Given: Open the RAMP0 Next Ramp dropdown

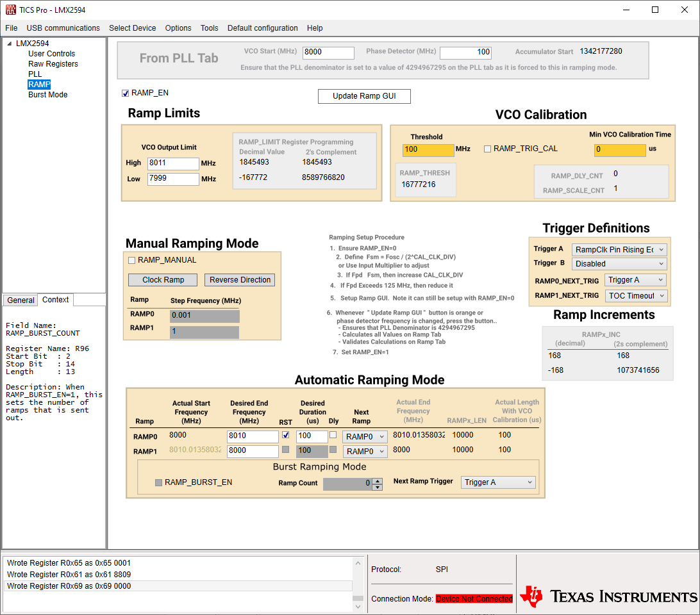Looking at the screenshot, I should coord(365,437).
